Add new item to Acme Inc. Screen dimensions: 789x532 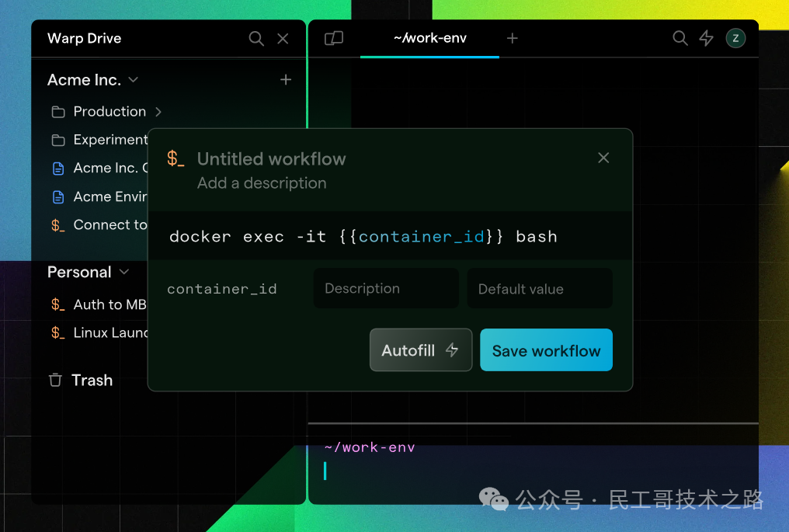[x=286, y=79]
